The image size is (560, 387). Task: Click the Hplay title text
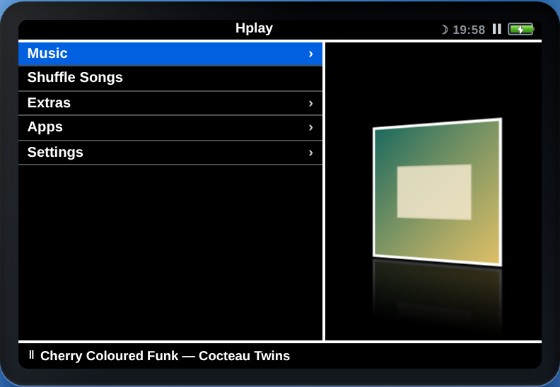pyautogui.click(x=254, y=28)
